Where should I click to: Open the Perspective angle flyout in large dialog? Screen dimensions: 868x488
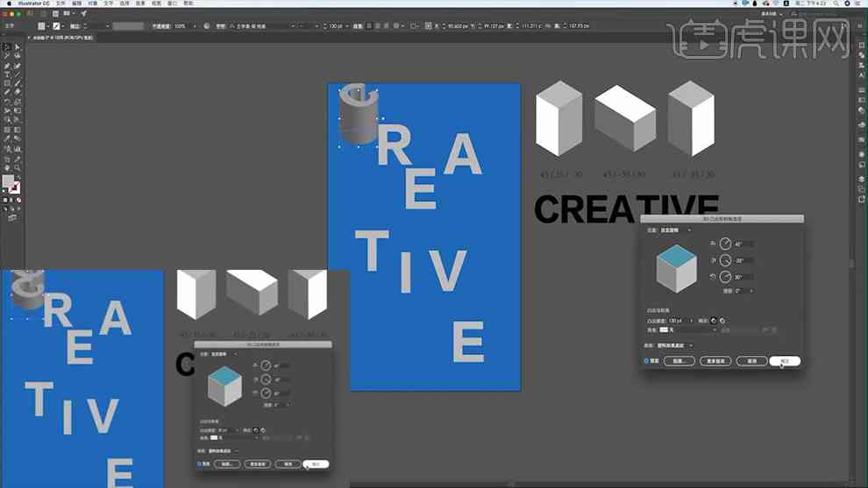751,291
